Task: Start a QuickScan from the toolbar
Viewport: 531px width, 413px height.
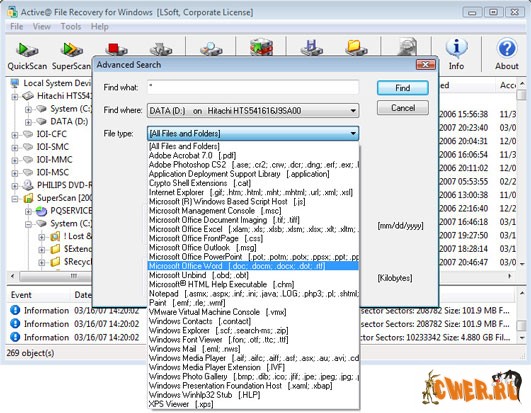Action: click(27, 56)
